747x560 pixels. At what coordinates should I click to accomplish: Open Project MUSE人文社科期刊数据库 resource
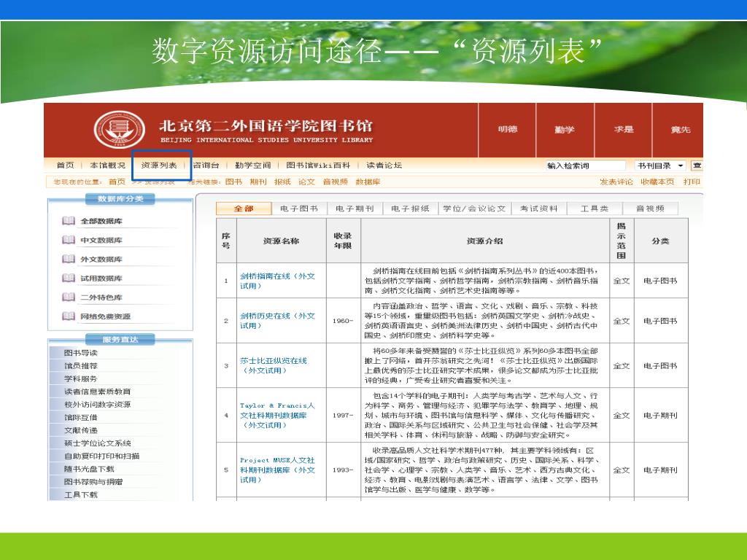point(277,470)
